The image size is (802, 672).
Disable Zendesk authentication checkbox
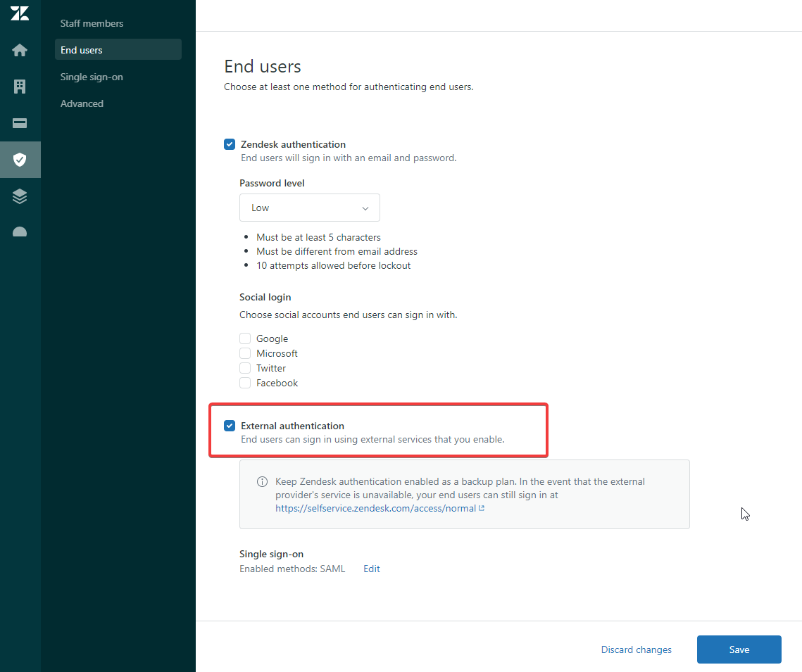pyautogui.click(x=230, y=144)
